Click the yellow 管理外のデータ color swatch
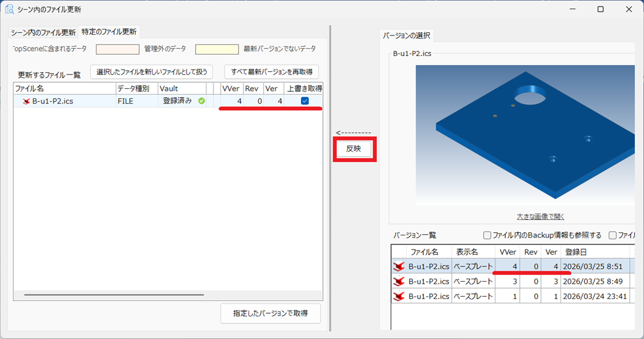 coord(217,49)
